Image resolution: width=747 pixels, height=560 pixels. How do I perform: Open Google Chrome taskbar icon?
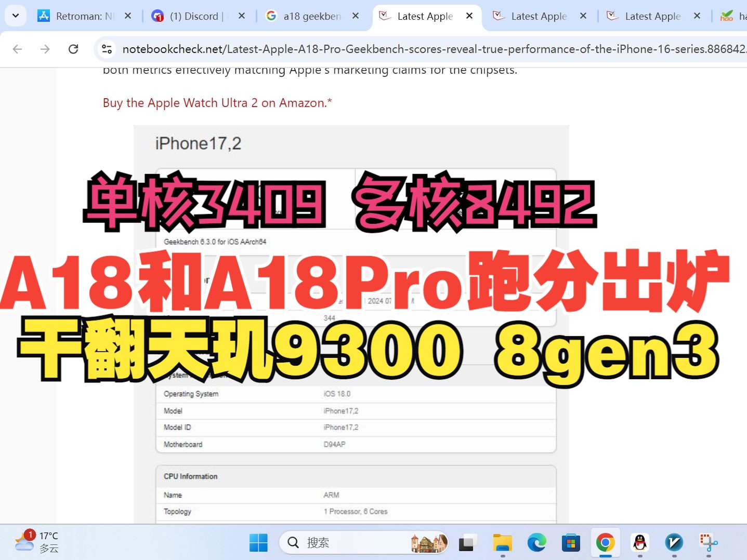(x=605, y=543)
